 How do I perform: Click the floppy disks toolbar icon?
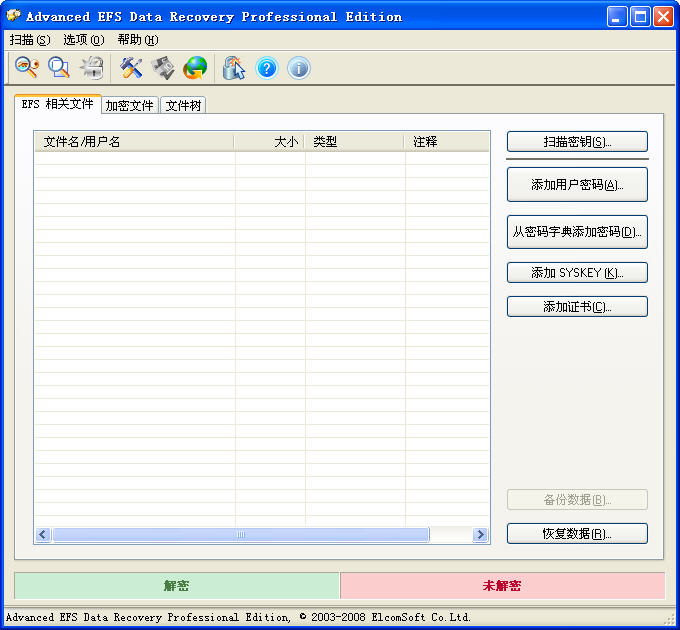pyautogui.click(x=163, y=67)
